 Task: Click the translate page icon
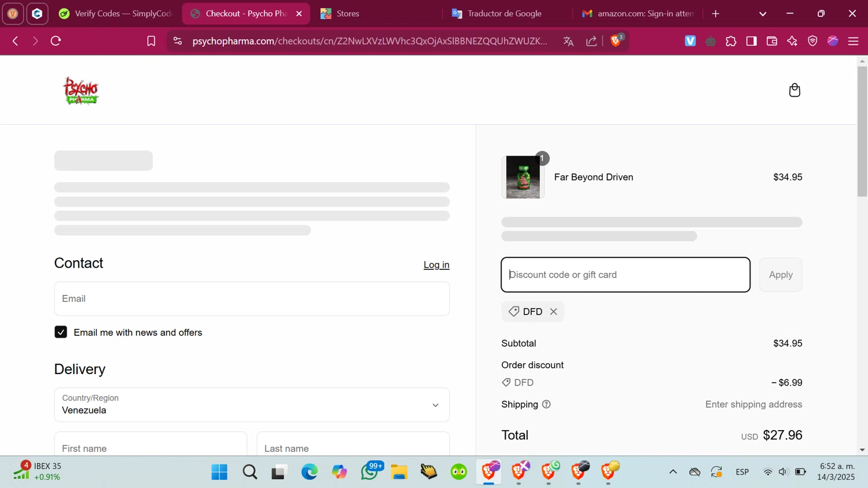[x=568, y=41]
